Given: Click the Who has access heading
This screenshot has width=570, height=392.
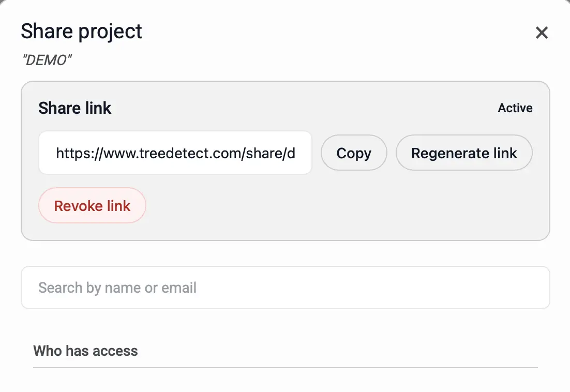Looking at the screenshot, I should pyautogui.click(x=86, y=351).
